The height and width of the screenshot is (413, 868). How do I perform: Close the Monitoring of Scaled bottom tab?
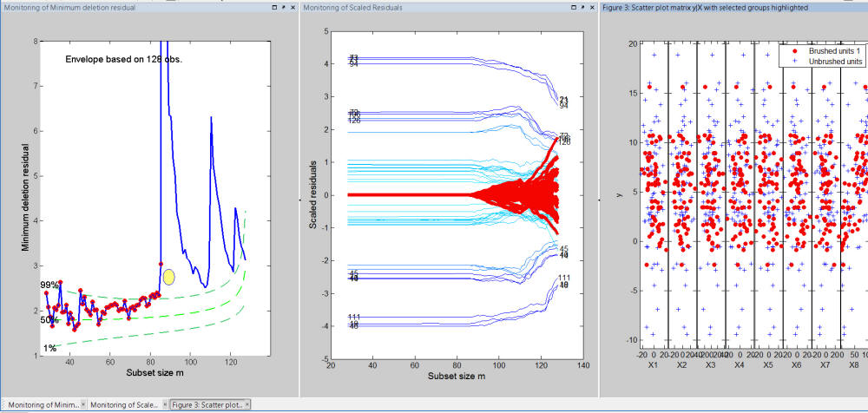click(164, 404)
